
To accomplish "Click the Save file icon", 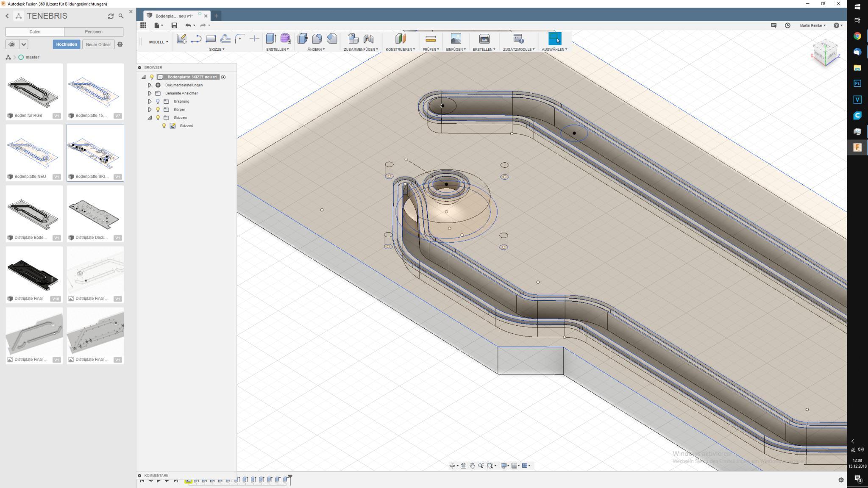I will 174,25.
